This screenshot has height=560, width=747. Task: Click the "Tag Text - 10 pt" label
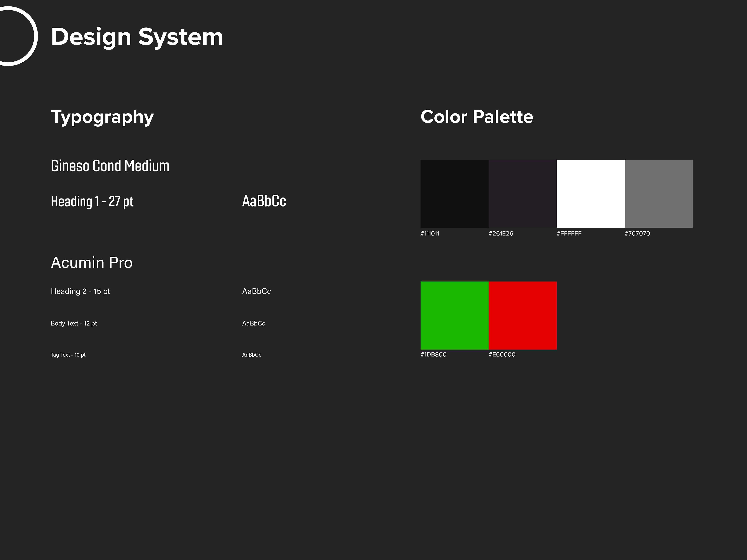tap(68, 355)
